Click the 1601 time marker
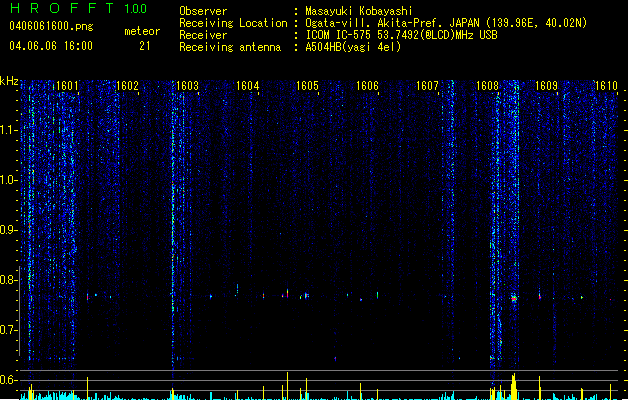629x400 pixels. pyautogui.click(x=67, y=86)
